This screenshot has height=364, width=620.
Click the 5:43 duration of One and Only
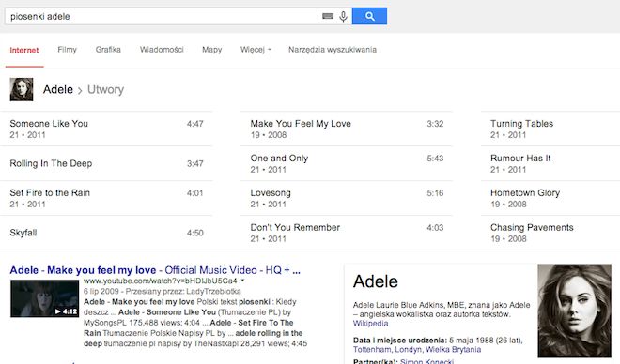[x=435, y=159]
